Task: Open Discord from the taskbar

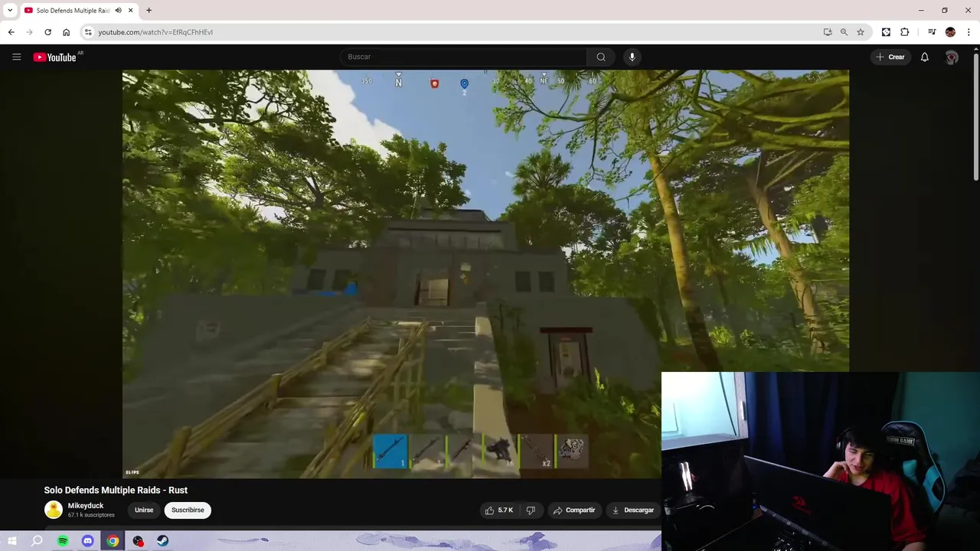Action: click(87, 541)
